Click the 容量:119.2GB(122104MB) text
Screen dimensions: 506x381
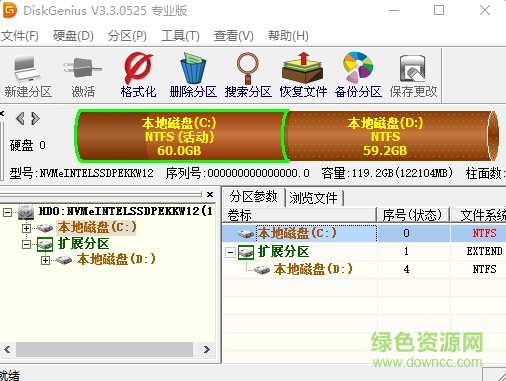(x=387, y=173)
